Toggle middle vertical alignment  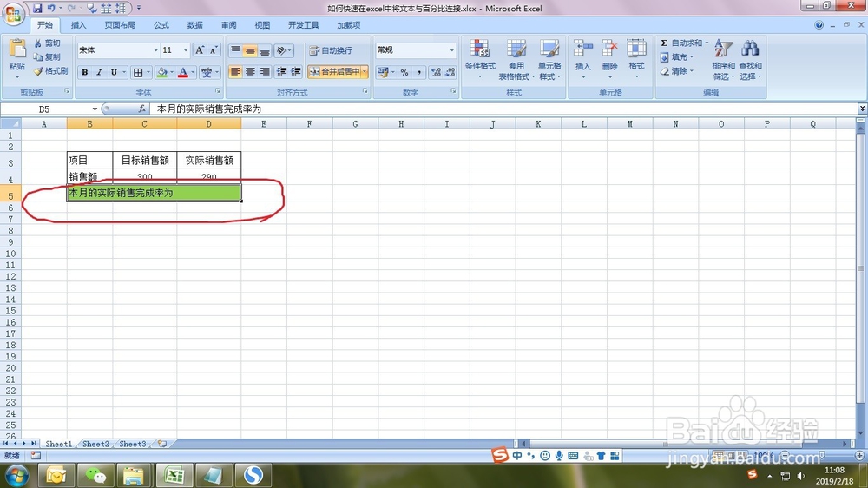coord(250,50)
